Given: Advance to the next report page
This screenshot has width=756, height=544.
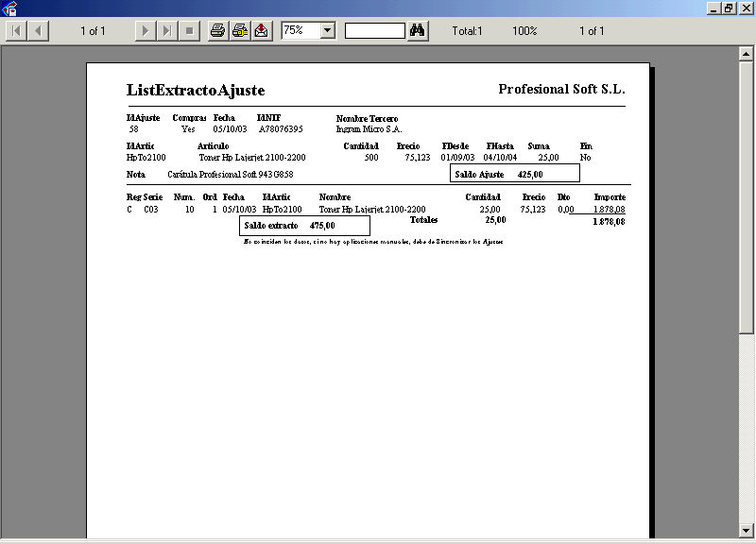Looking at the screenshot, I should (x=145, y=31).
